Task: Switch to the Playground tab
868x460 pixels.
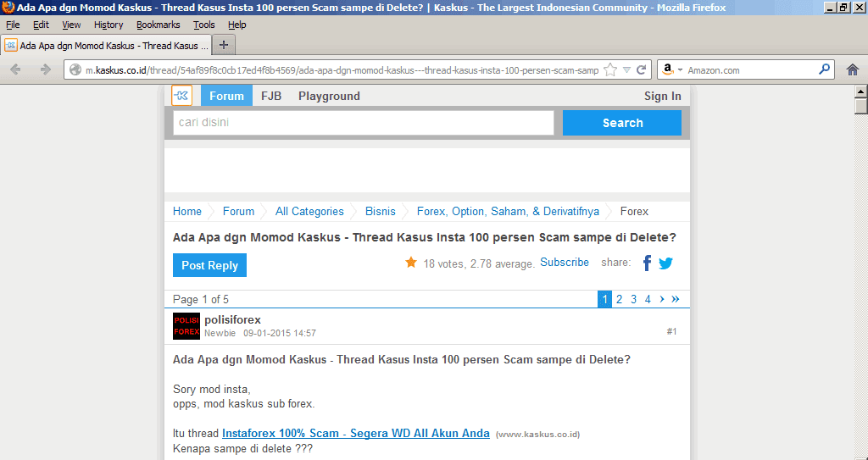Action: (x=330, y=96)
